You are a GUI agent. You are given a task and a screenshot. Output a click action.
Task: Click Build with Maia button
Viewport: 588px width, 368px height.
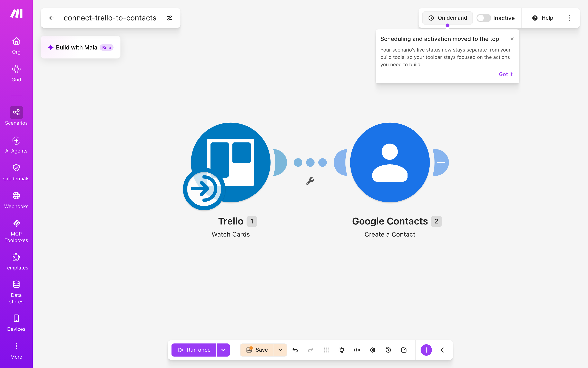click(x=81, y=47)
